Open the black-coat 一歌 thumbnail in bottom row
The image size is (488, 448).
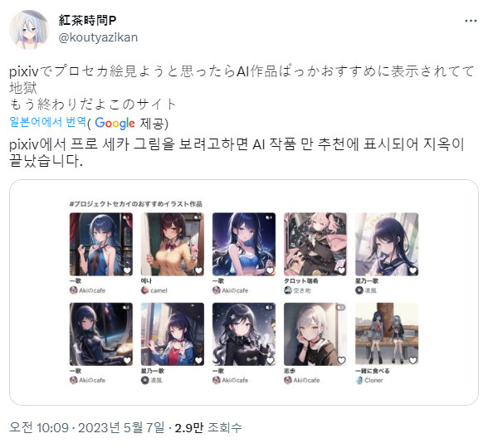(244, 334)
